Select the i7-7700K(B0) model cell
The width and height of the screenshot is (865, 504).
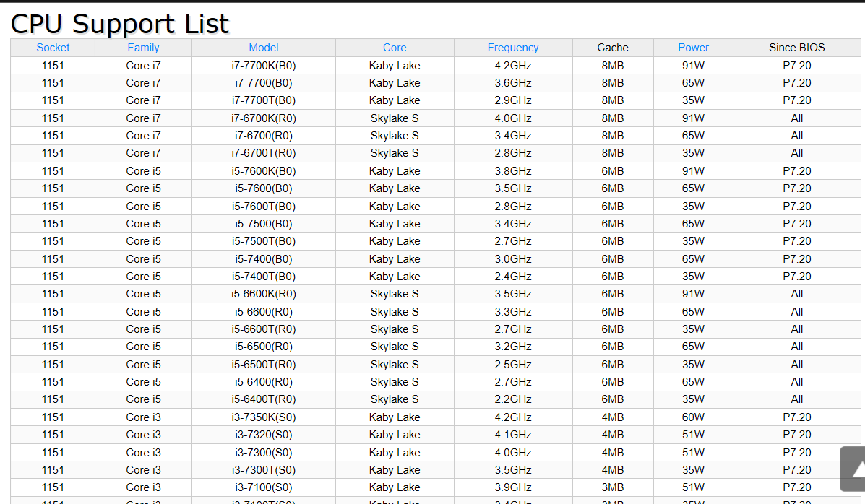(x=264, y=66)
